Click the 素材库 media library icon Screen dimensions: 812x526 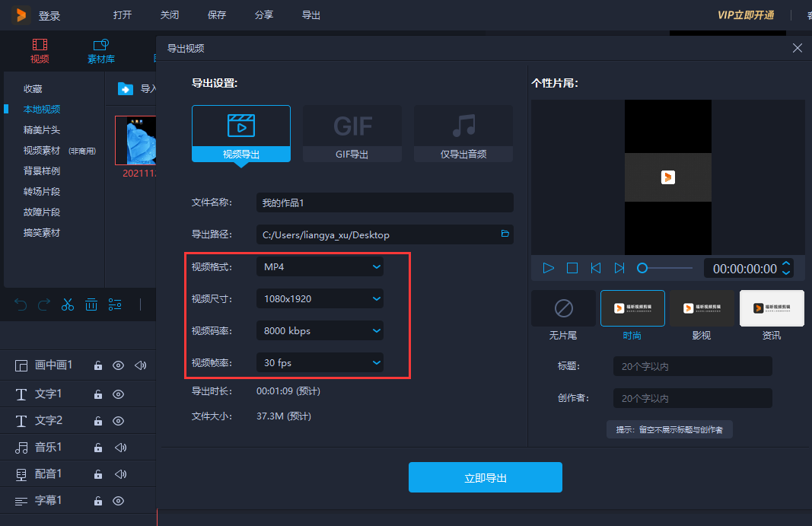(100, 51)
